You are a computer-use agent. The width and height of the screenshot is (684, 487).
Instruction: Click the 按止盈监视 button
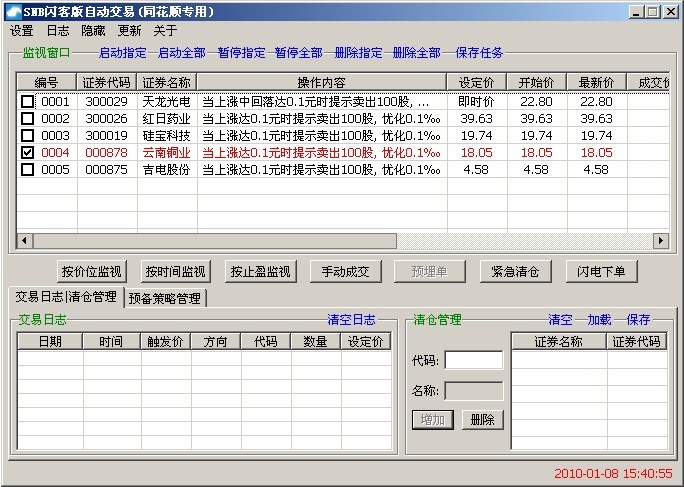tap(260, 271)
